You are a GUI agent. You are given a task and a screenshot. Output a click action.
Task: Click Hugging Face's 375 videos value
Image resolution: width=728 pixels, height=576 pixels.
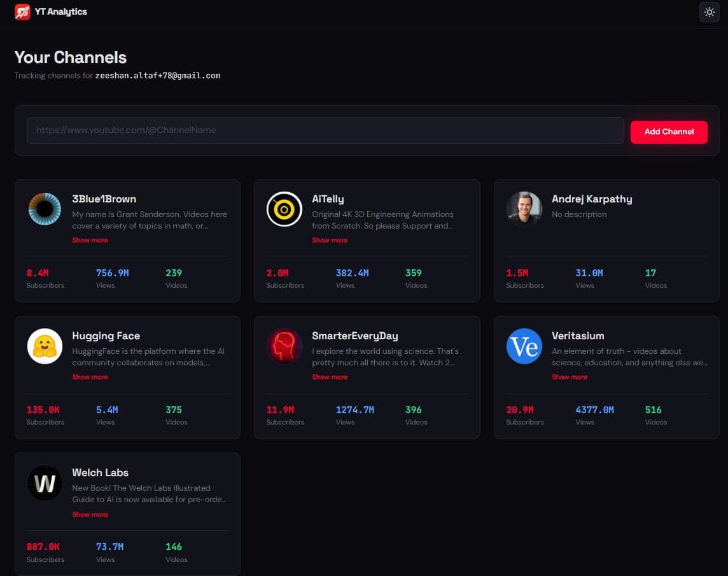[x=174, y=410]
